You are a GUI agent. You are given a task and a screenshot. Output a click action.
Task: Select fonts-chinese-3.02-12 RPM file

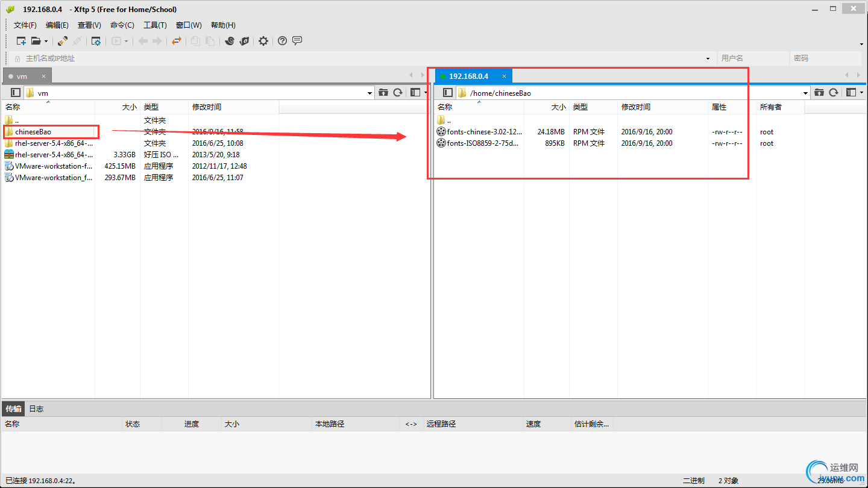(480, 132)
